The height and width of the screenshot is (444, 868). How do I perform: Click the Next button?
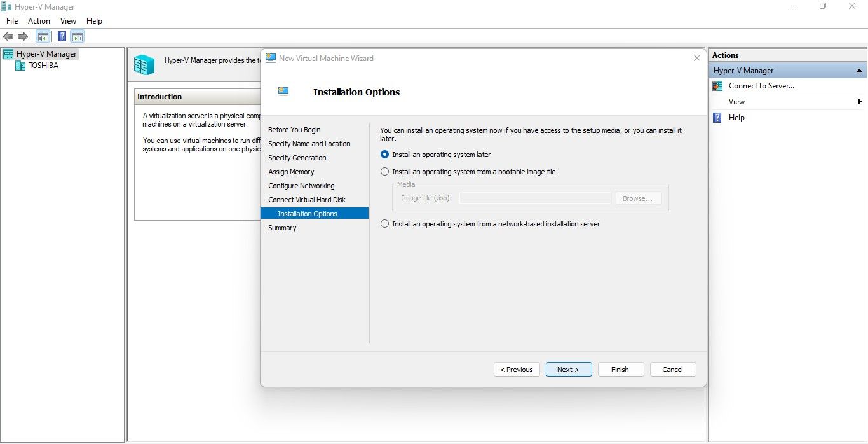click(569, 370)
